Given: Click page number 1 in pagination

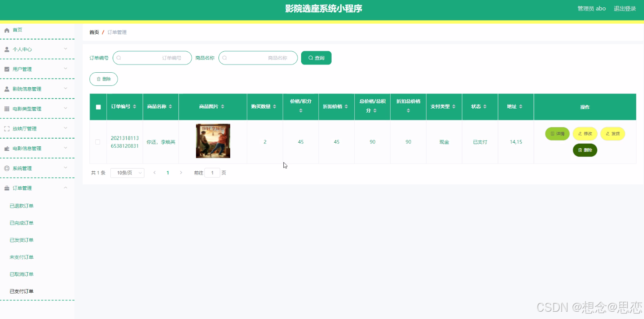Looking at the screenshot, I should pos(168,173).
